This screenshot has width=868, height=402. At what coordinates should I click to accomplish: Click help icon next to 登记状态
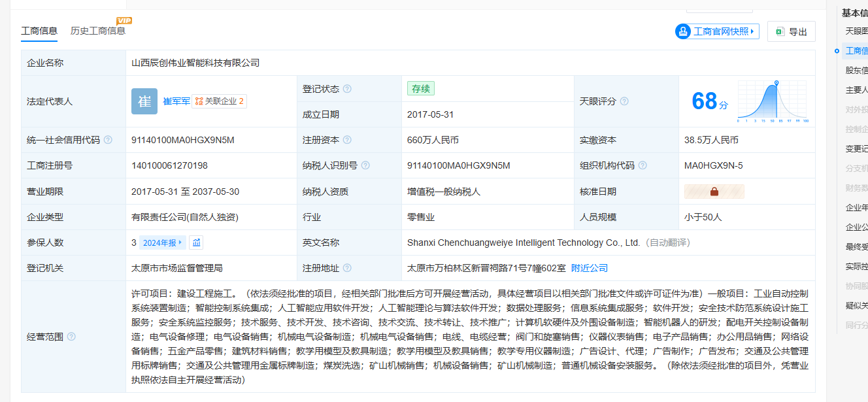click(347, 89)
